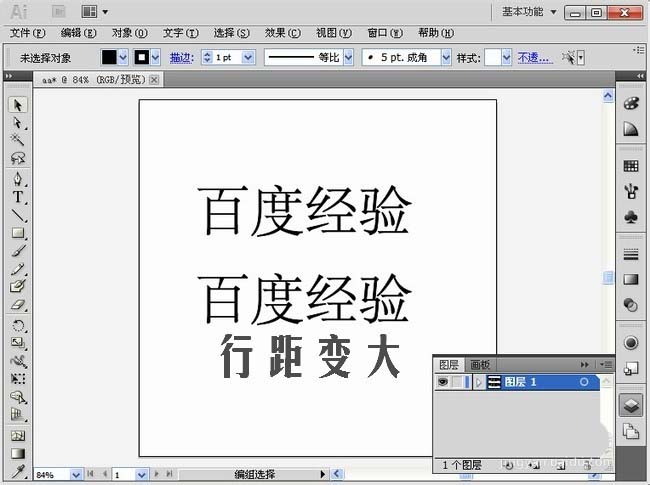Go to next artboard arrow
Image resolution: width=650 pixels, height=485 pixels.
tap(156, 474)
